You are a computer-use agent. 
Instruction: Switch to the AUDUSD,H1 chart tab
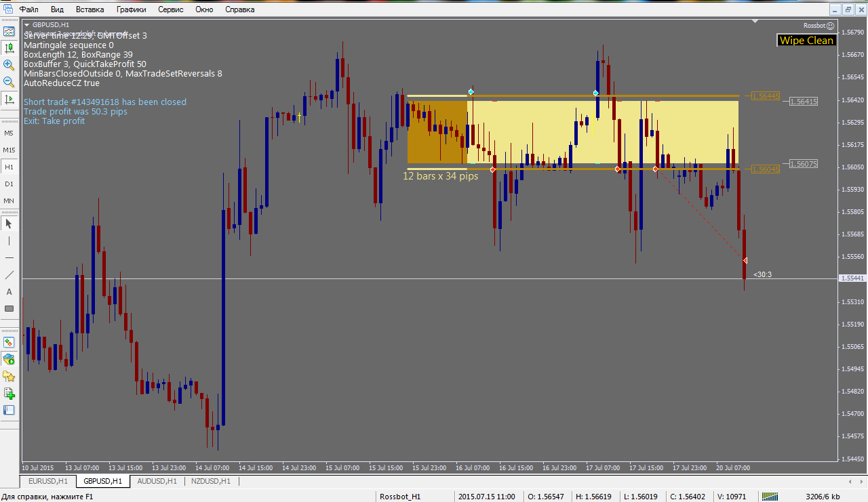click(x=157, y=481)
